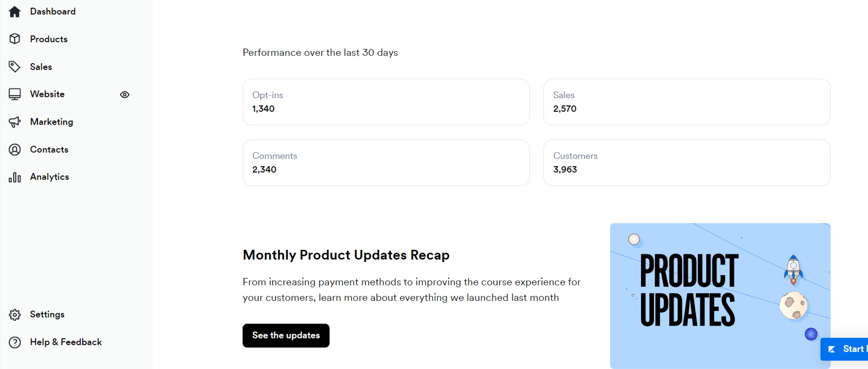Open Settings via the gear icon
Viewport: 868px width, 369px height.
[x=15, y=315]
